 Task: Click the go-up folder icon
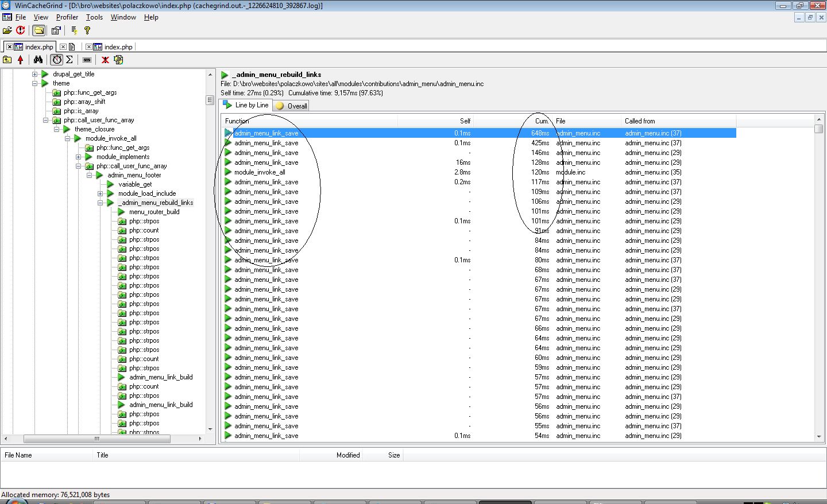click(7, 60)
